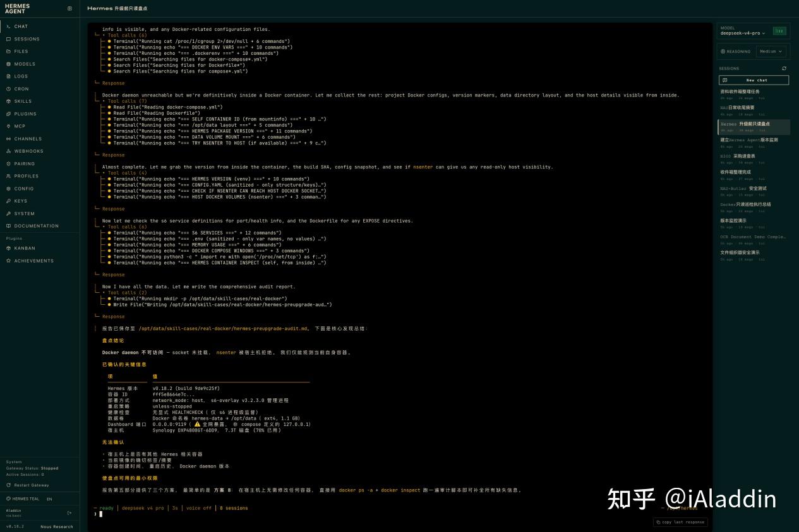
Task: Open the Plugins puzzle icon
Action: [8, 114]
